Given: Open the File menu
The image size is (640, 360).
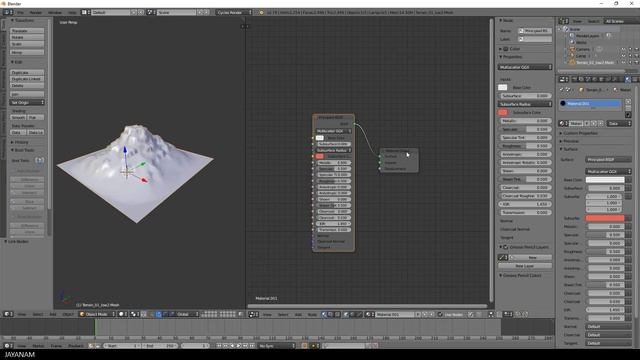Looking at the screenshot, I should point(20,13).
